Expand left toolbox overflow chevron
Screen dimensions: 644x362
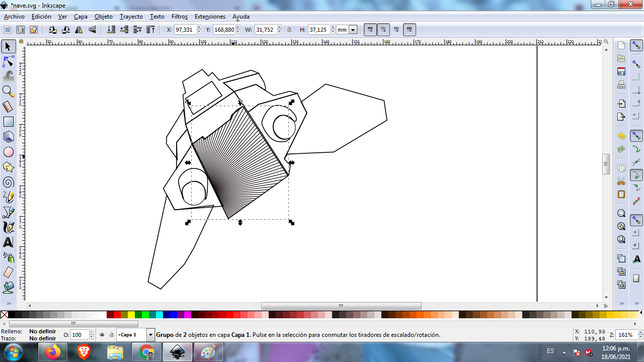coord(8,303)
